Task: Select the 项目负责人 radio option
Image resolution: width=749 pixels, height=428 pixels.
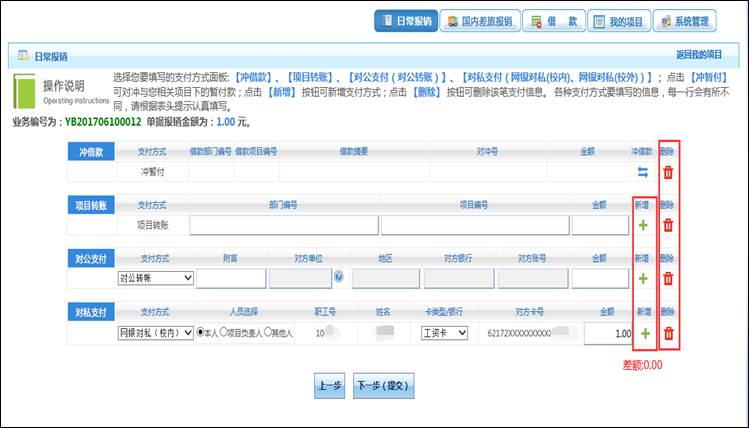Action: pyautogui.click(x=225, y=332)
